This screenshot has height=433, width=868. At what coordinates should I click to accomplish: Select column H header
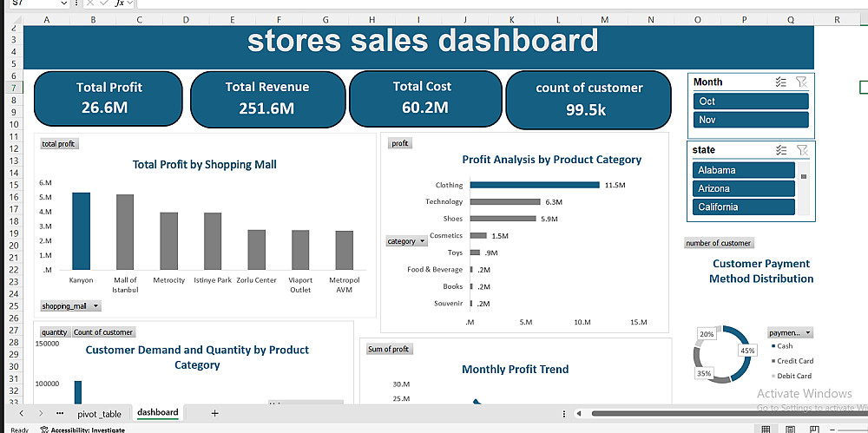pyautogui.click(x=372, y=20)
